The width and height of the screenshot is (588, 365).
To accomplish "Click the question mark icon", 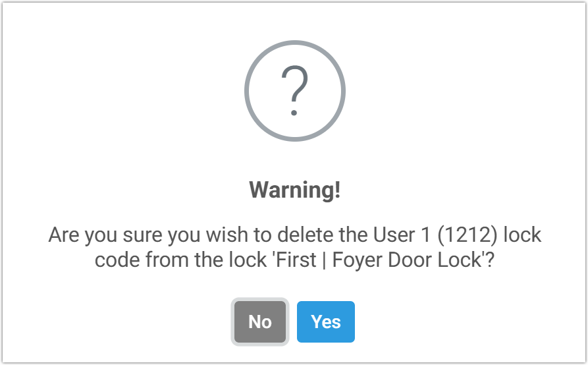I will [294, 91].
